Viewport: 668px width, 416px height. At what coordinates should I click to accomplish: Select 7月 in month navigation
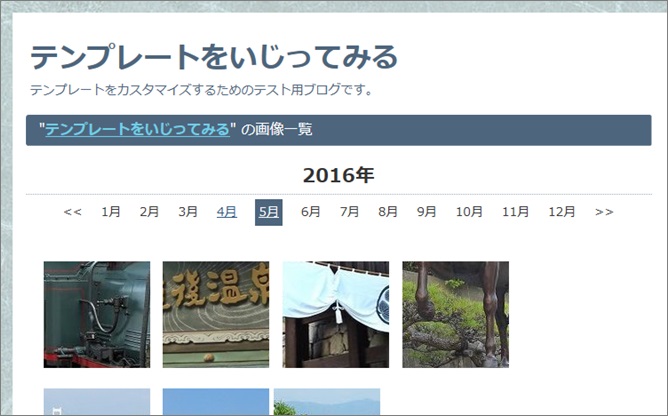tap(349, 212)
